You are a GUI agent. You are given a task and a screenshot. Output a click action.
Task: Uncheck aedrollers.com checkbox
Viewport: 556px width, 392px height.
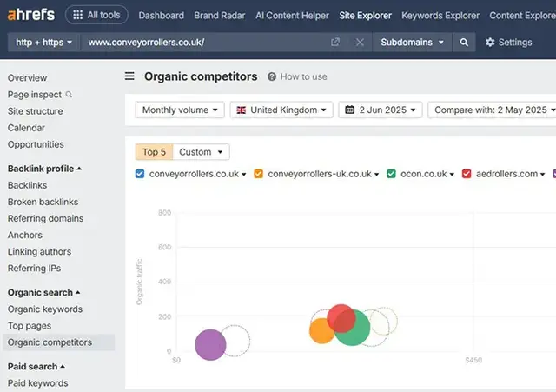tap(467, 174)
